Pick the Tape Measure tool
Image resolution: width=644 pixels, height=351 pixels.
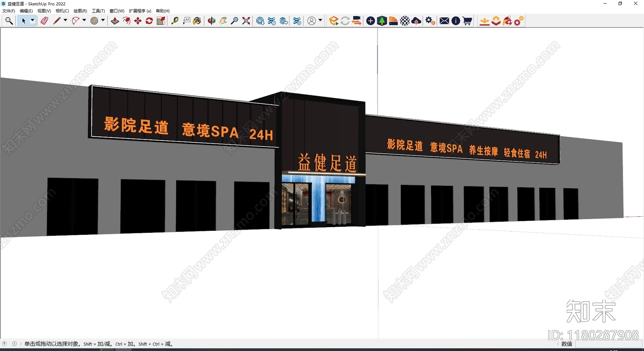(175, 21)
